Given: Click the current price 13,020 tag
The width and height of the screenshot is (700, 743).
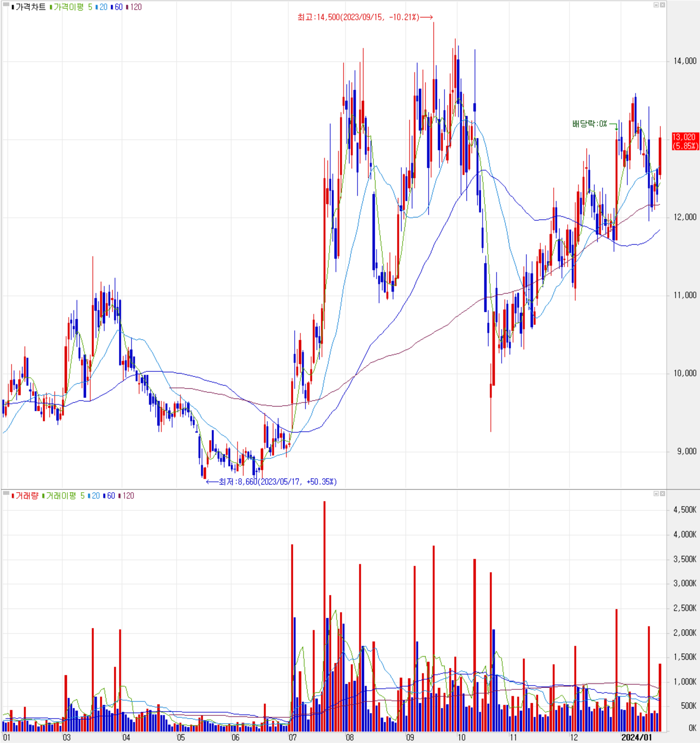Looking at the screenshot, I should 685,141.
